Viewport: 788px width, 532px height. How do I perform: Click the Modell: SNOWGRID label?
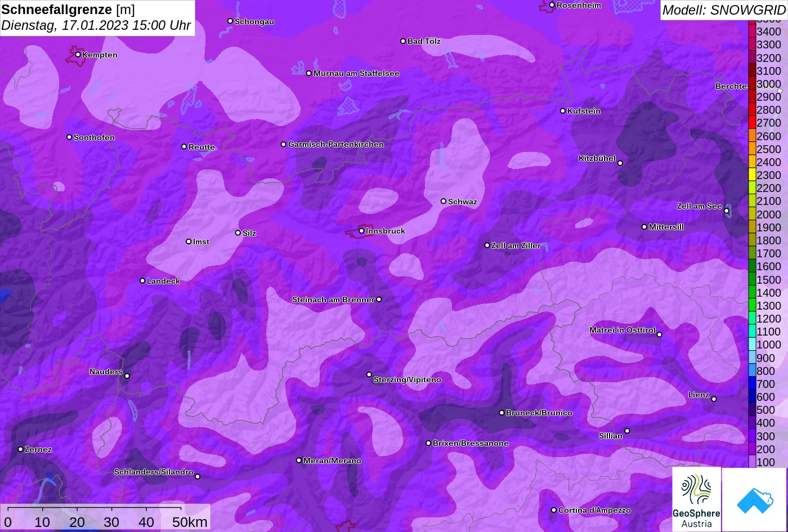[724, 10]
